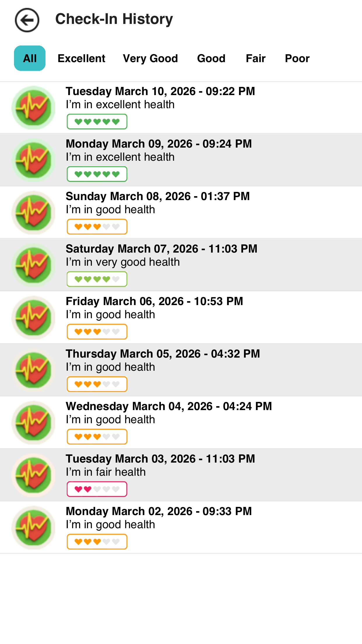This screenshot has height=644, width=362.
Task: Tap heart icon for Tuesday March 03 entry
Action: (x=33, y=475)
